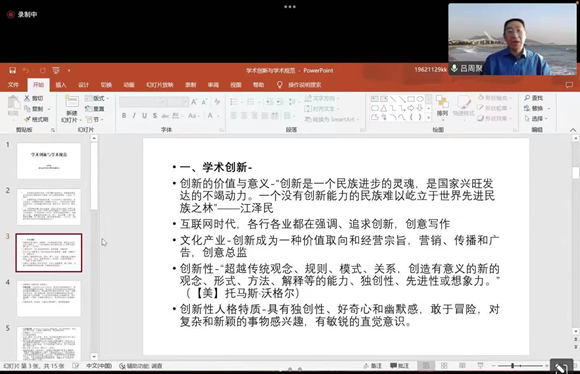
Task: Start slideshow from quick access toolbar icon
Action: (x=56, y=70)
